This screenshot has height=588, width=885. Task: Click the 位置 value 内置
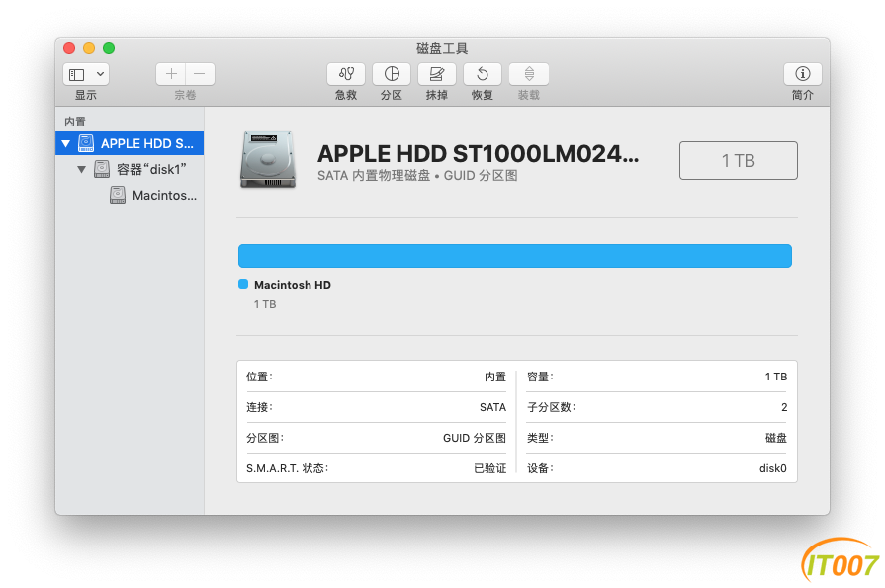495,377
